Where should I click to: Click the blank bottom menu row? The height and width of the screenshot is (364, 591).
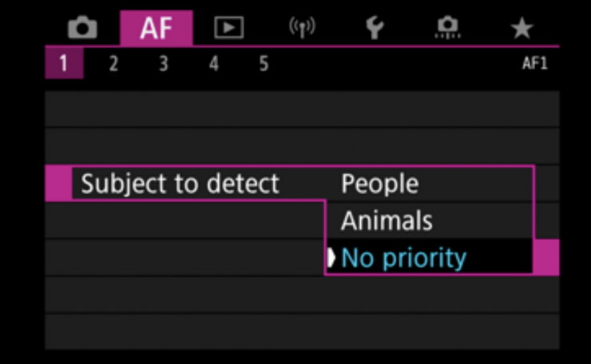[302, 330]
